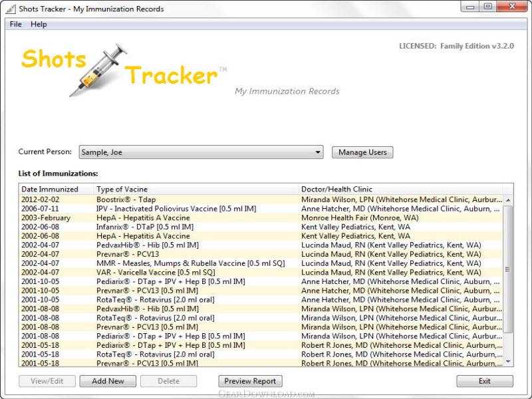The image size is (532, 399).
Task: Click the Add New button
Action: (108, 380)
